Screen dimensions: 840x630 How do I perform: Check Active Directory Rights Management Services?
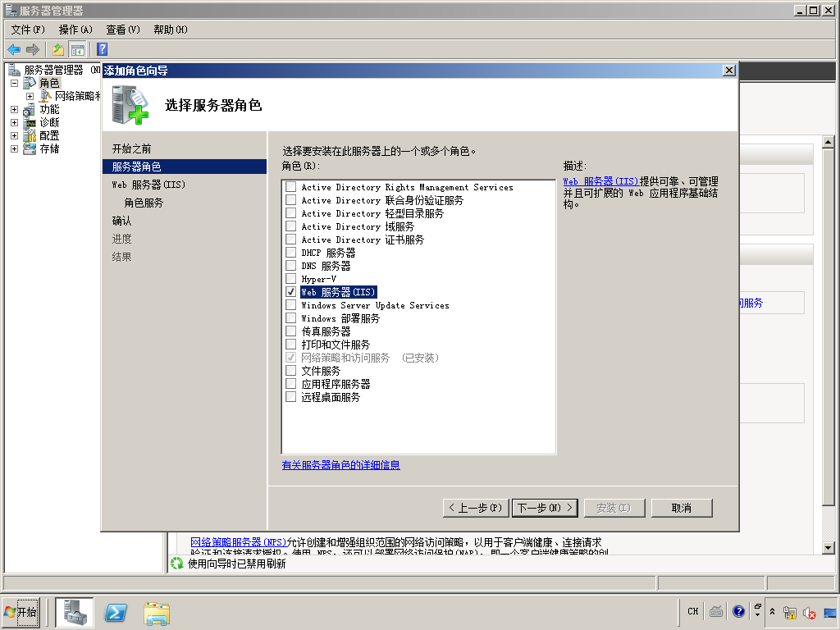tap(291, 187)
